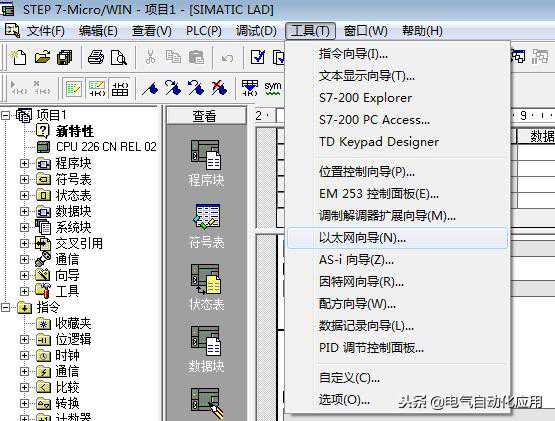
Task: Launch S7-200 Explorer from menu
Action: point(397,98)
